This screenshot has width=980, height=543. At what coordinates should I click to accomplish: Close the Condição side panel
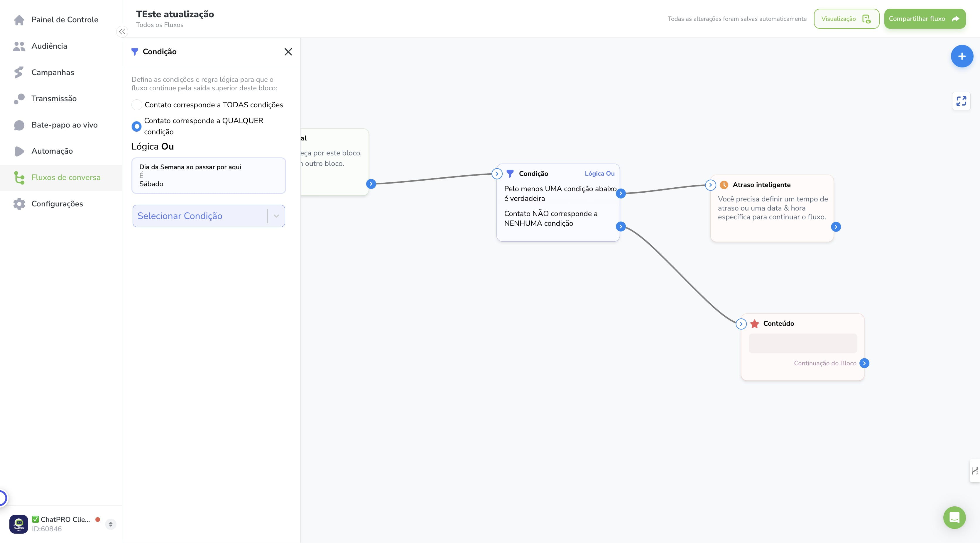[288, 52]
